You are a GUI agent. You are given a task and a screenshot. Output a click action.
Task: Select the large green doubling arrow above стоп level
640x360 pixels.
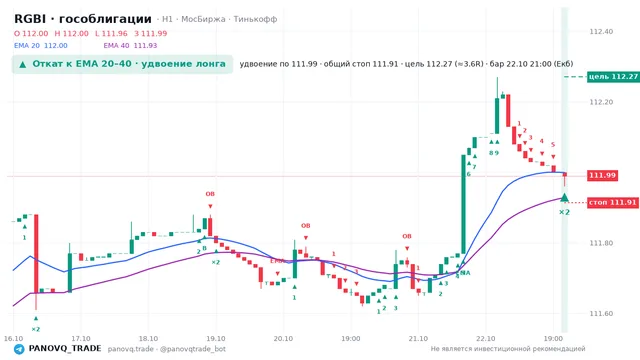coord(564,198)
